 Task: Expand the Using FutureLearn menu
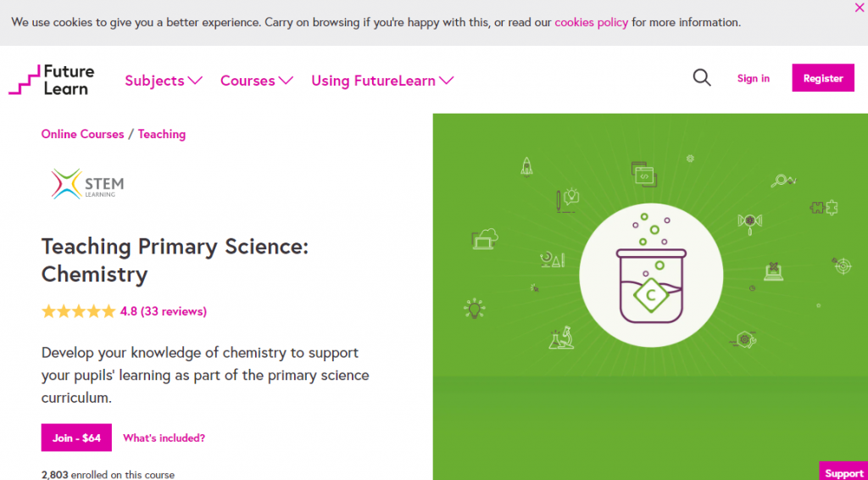[382, 81]
